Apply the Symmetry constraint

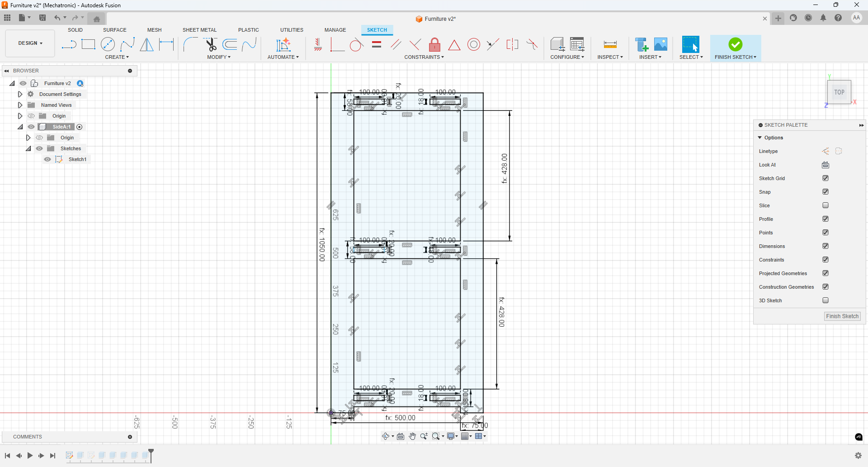(x=512, y=44)
